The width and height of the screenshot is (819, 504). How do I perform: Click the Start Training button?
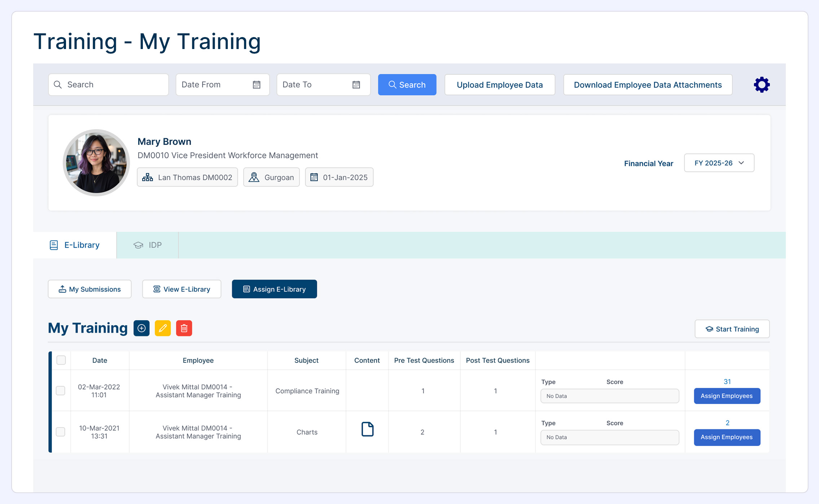(732, 329)
